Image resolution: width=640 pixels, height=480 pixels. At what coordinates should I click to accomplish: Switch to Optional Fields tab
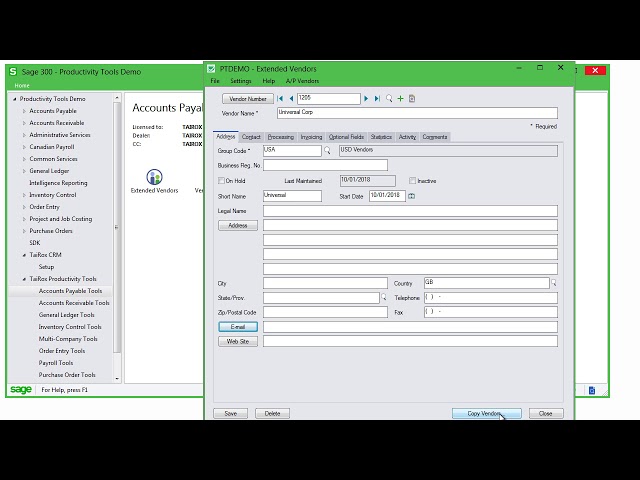point(346,137)
